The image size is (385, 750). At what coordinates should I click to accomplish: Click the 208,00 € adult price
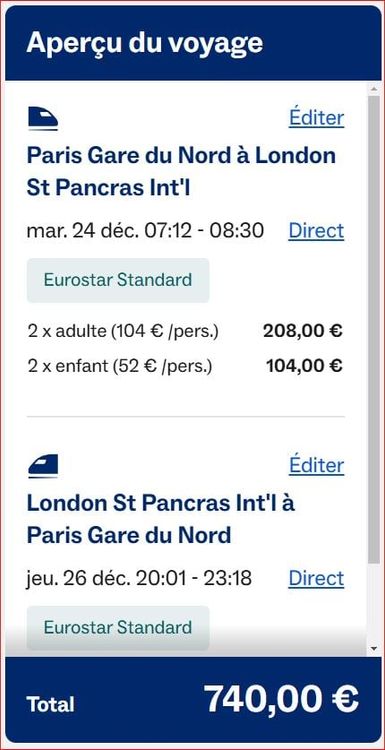303,331
